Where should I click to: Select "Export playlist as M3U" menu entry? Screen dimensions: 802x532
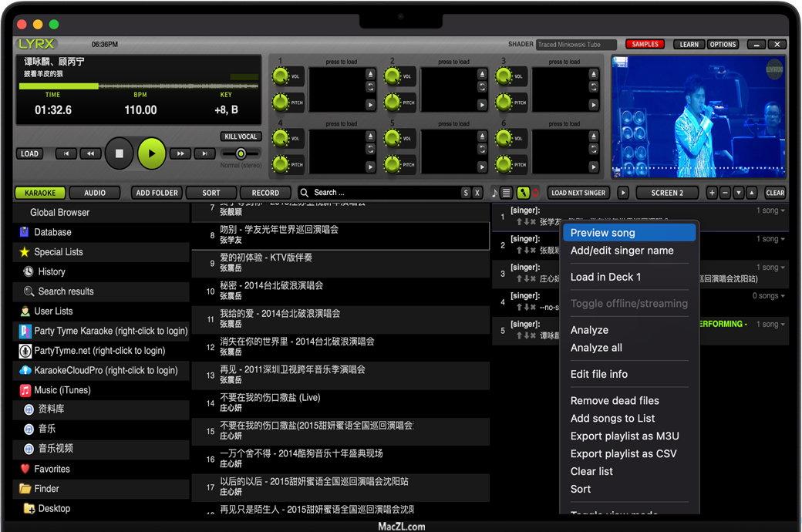tap(625, 436)
